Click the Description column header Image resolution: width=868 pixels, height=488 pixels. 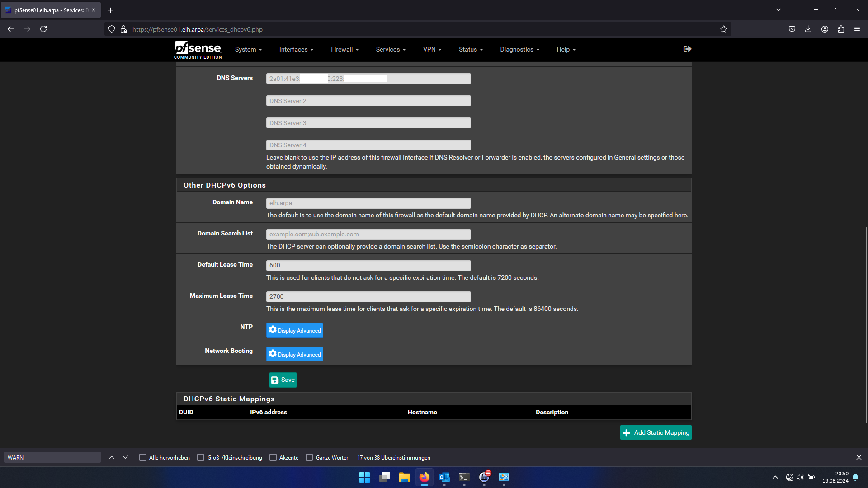[x=552, y=412]
